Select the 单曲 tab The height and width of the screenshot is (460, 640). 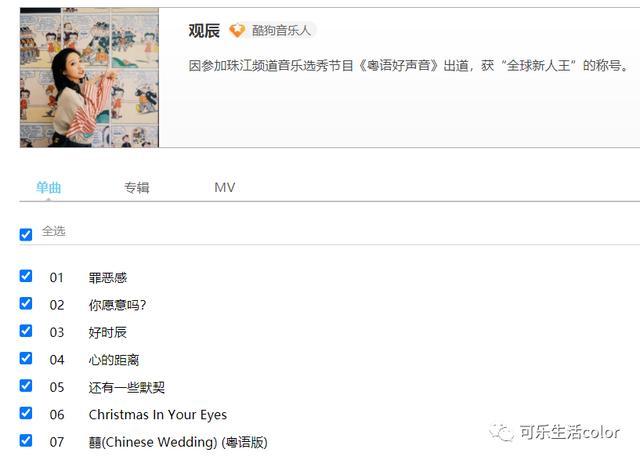pyautogui.click(x=49, y=188)
